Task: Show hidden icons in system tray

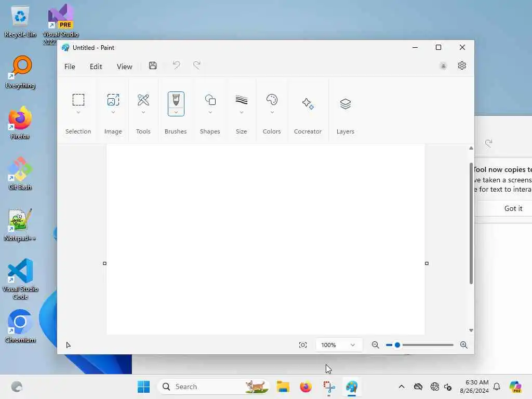Action: tap(402, 387)
